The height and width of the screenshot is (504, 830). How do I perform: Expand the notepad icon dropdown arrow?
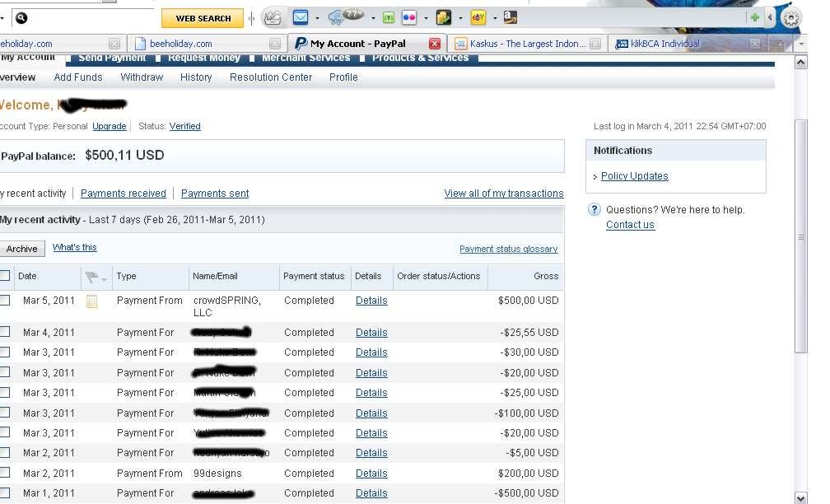pos(460,18)
